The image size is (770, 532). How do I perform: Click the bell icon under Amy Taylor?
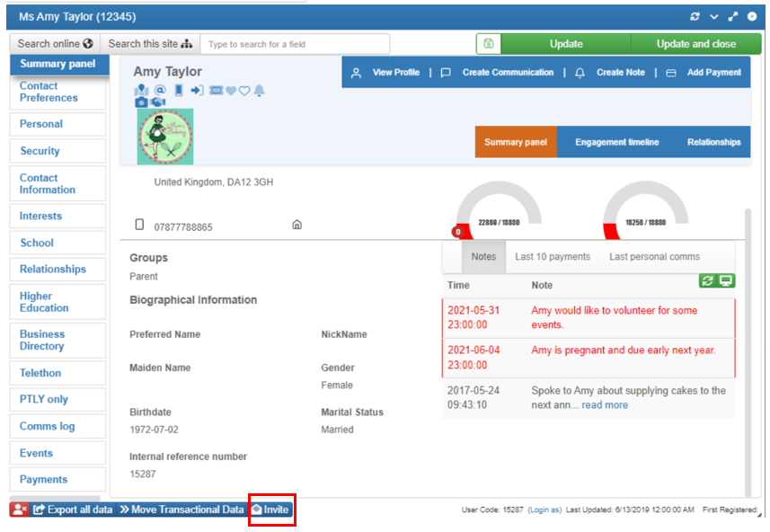coord(260,90)
